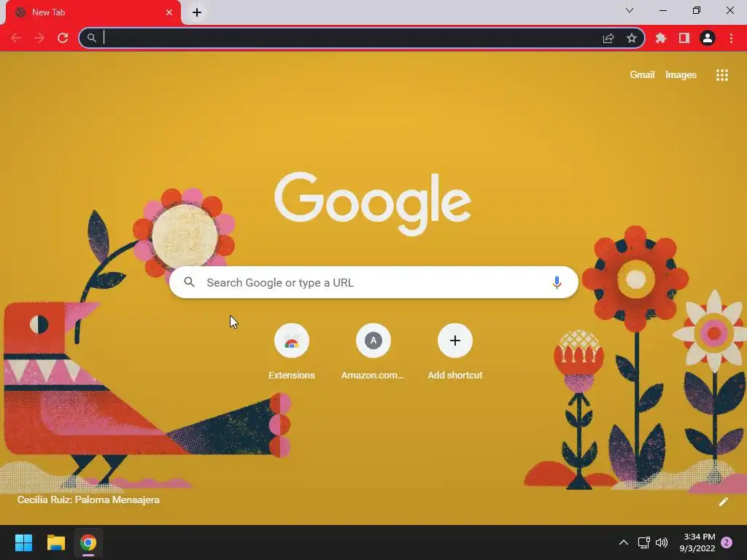The width and height of the screenshot is (747, 560).
Task: Open the Google apps grid
Action: point(721,75)
